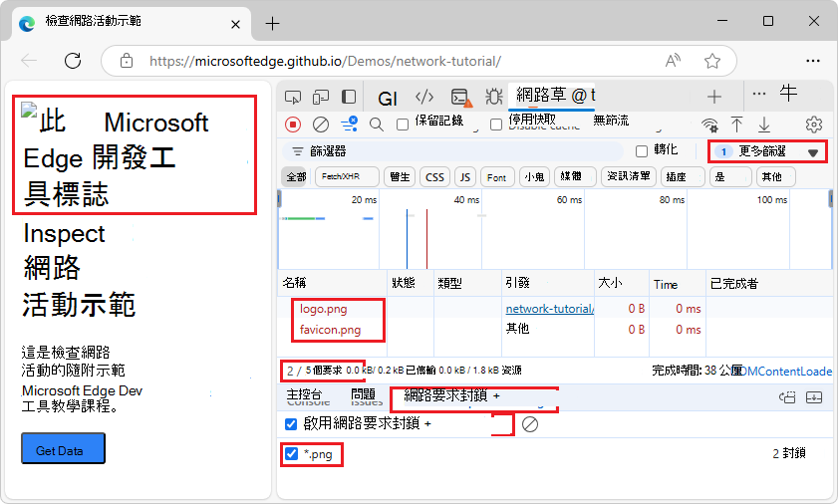Uncheck the *.png pattern checkbox
Image resolution: width=838 pixels, height=504 pixels.
click(291, 454)
